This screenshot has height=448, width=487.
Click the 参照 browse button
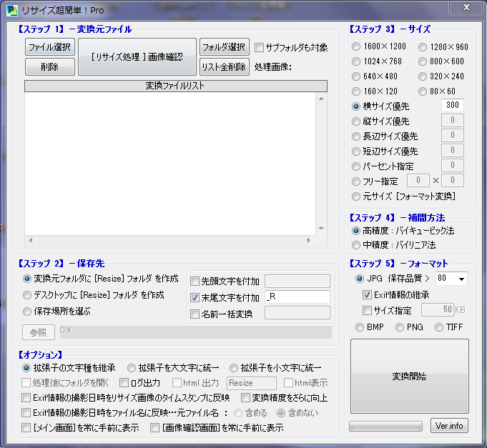click(39, 332)
